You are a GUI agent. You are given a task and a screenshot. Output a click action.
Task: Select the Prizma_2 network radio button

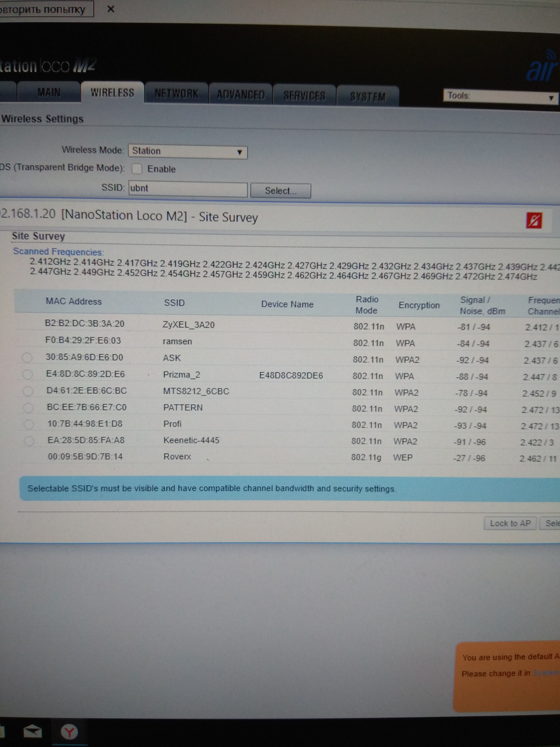pyautogui.click(x=27, y=374)
